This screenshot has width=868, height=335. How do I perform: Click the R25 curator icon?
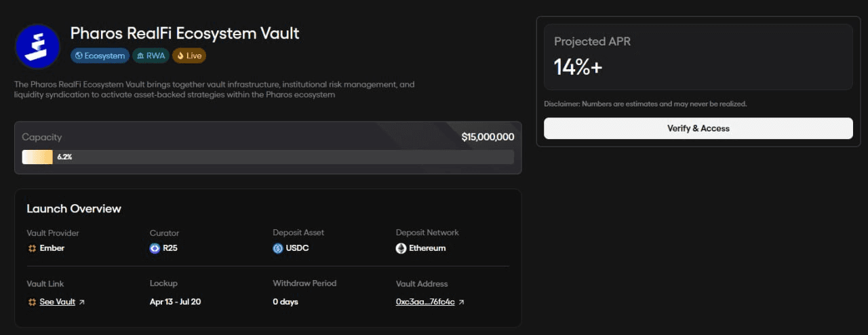point(155,248)
